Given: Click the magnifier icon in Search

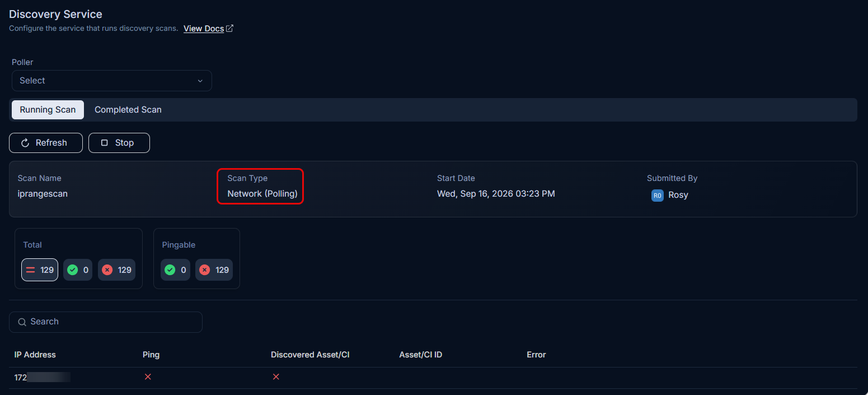Looking at the screenshot, I should [x=22, y=322].
